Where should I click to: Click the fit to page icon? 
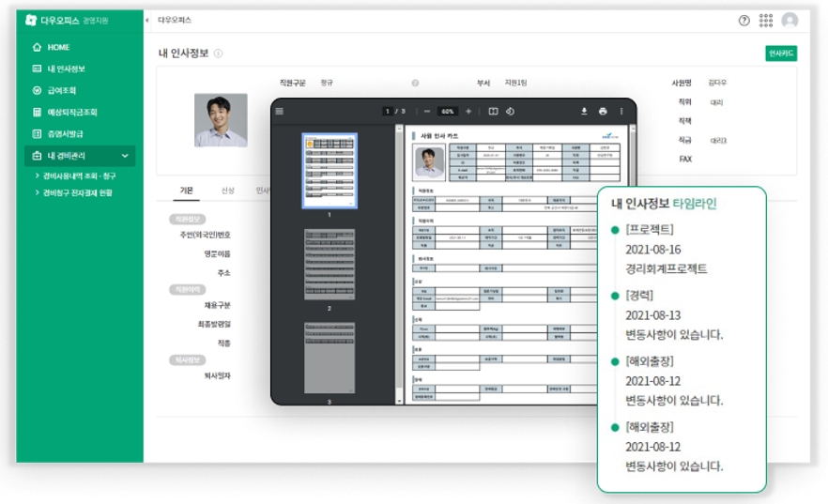tap(493, 112)
